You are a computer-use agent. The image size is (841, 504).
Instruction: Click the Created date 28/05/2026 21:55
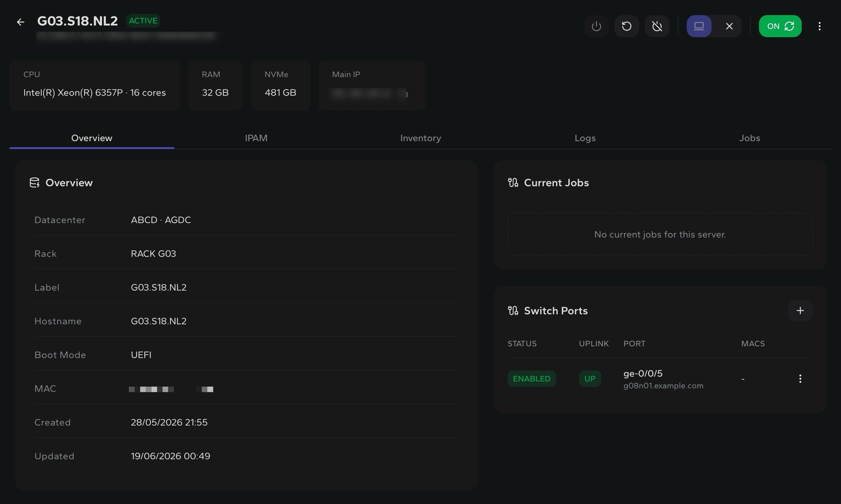click(x=169, y=422)
